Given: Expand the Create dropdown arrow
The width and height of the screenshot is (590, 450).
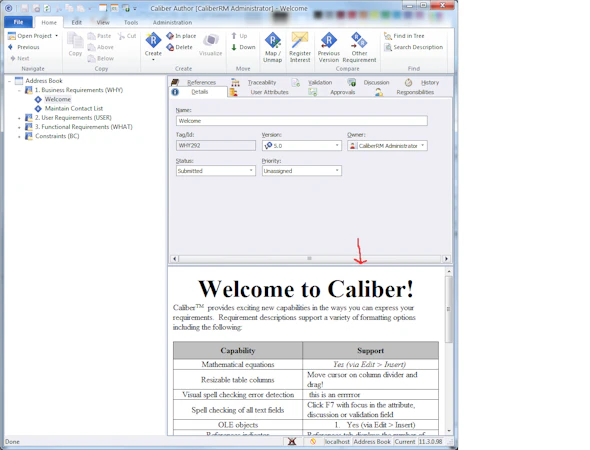Looking at the screenshot, I should 153,59.
